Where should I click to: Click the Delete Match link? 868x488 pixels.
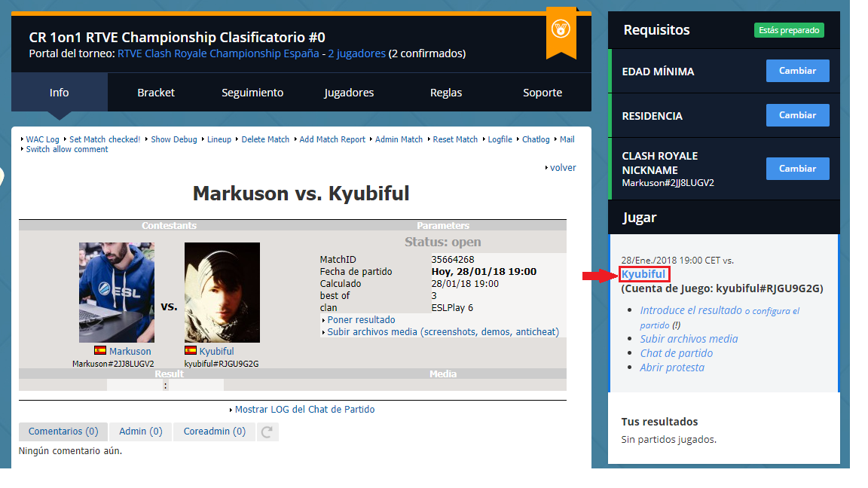click(265, 139)
